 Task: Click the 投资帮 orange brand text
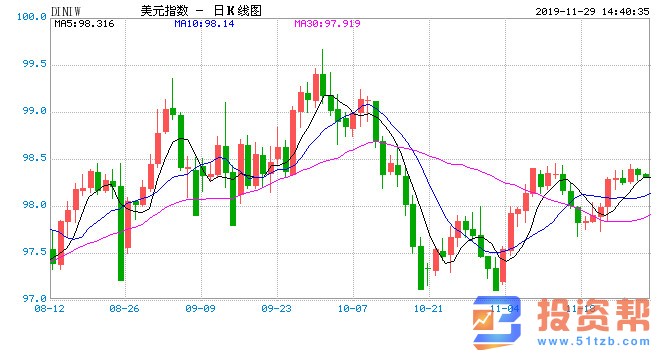[594, 315]
